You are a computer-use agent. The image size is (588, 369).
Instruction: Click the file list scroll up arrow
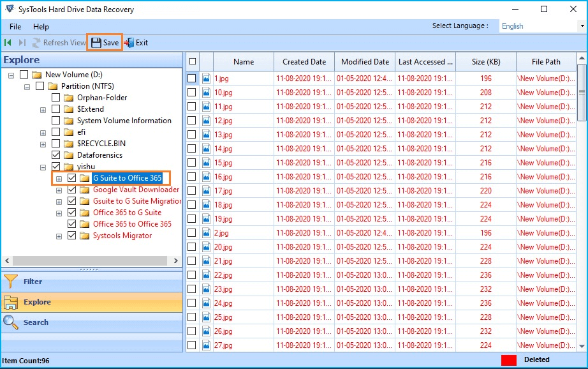582,58
